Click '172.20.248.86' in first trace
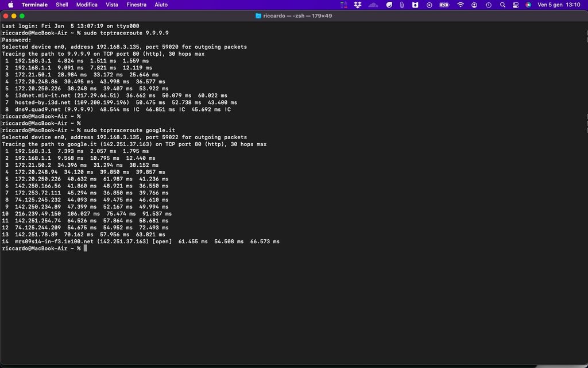Screen dimensions: 588x368 coord(36,82)
